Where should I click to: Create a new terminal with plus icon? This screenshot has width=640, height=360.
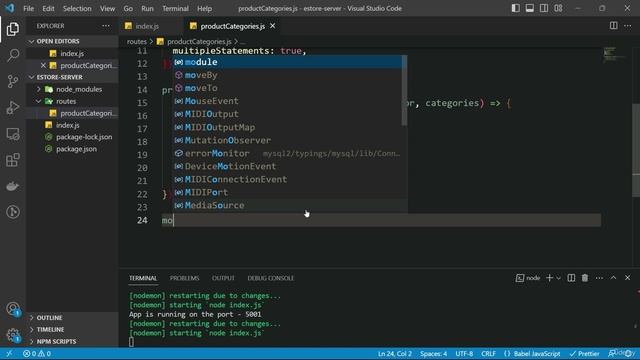(549, 278)
